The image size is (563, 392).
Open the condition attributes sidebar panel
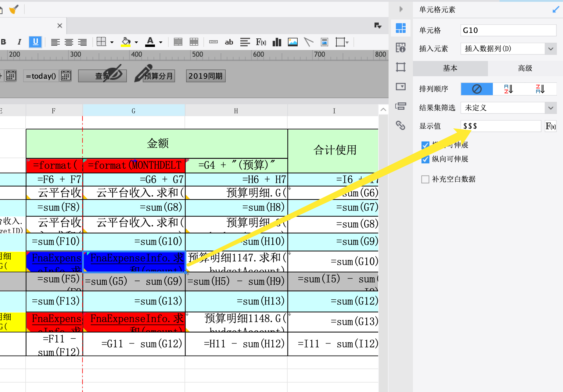click(401, 106)
